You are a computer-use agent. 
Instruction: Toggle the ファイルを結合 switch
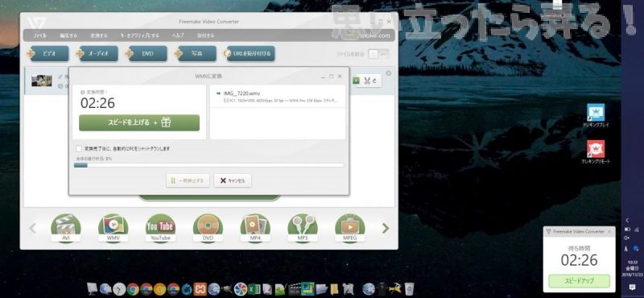tap(378, 54)
